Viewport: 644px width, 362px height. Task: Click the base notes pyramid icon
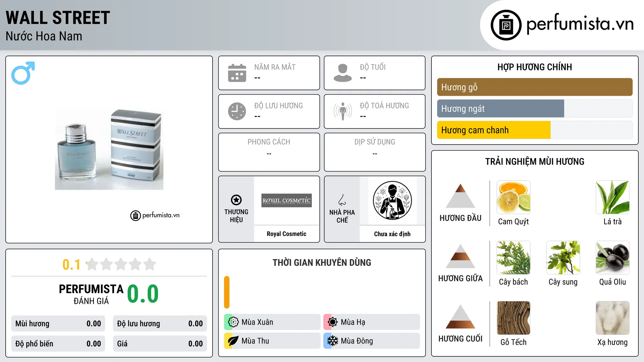(460, 316)
